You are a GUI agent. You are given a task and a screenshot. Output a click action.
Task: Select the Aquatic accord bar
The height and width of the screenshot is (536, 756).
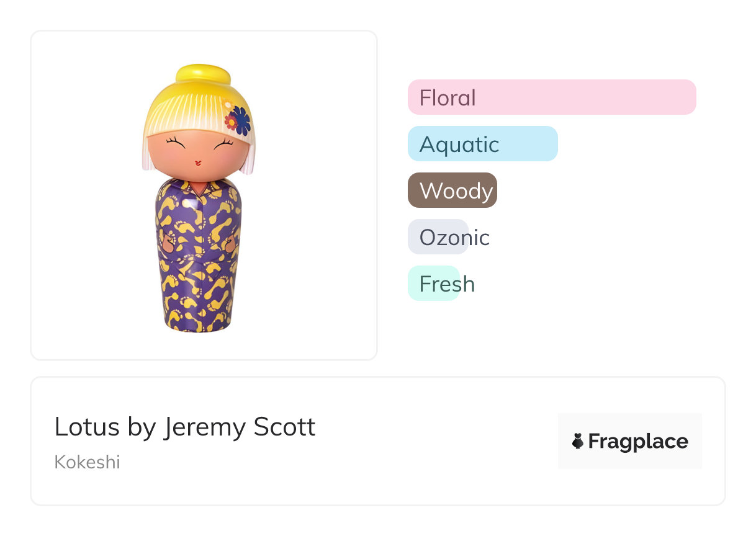(482, 144)
